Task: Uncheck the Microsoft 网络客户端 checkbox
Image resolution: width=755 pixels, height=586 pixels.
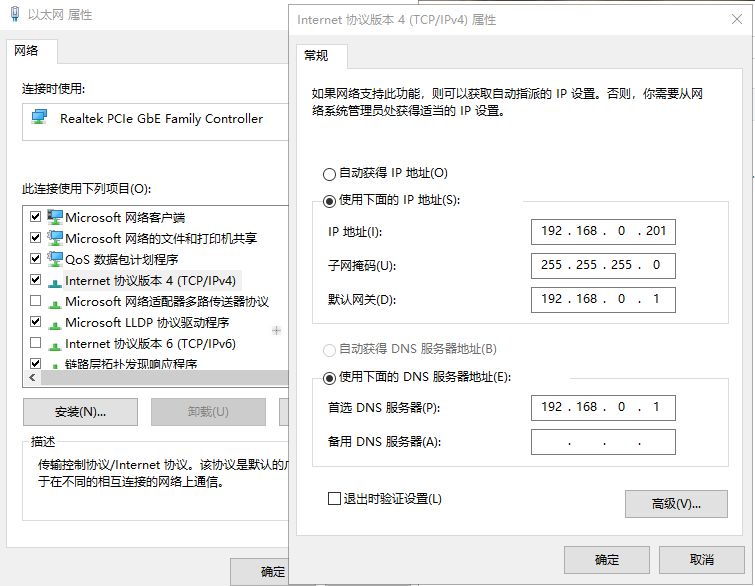Action: 36,217
